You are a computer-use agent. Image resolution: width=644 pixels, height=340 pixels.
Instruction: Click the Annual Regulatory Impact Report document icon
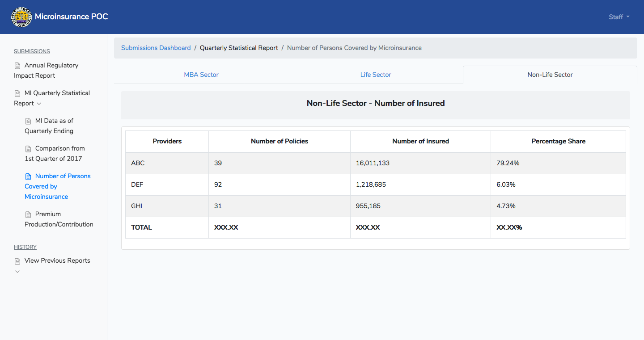(x=17, y=66)
